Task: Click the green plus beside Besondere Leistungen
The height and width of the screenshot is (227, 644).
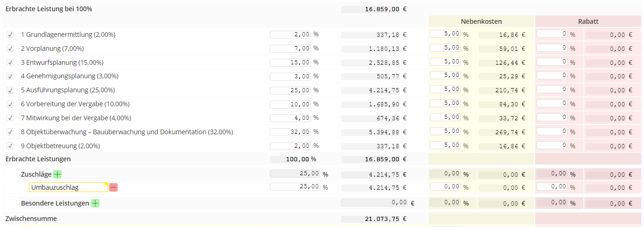Action: pos(95,203)
